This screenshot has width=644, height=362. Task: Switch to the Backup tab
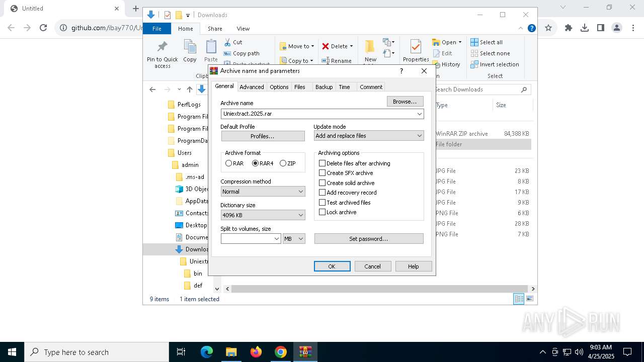324,87
